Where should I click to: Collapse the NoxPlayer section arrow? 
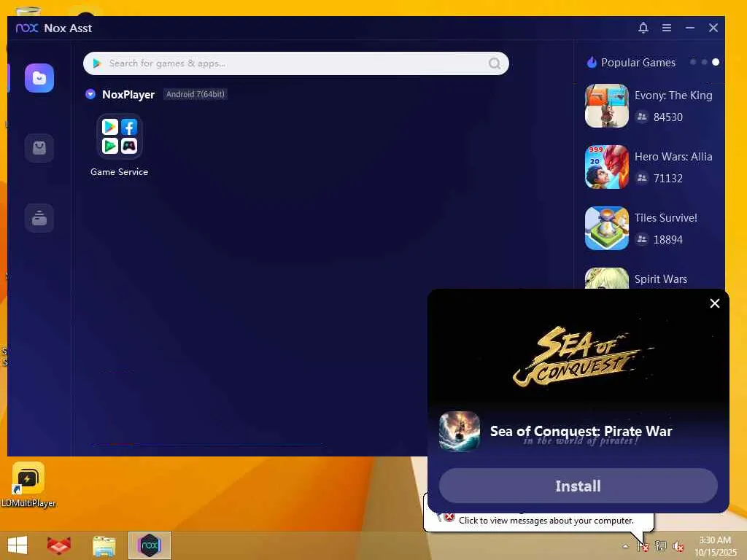pyautogui.click(x=90, y=94)
